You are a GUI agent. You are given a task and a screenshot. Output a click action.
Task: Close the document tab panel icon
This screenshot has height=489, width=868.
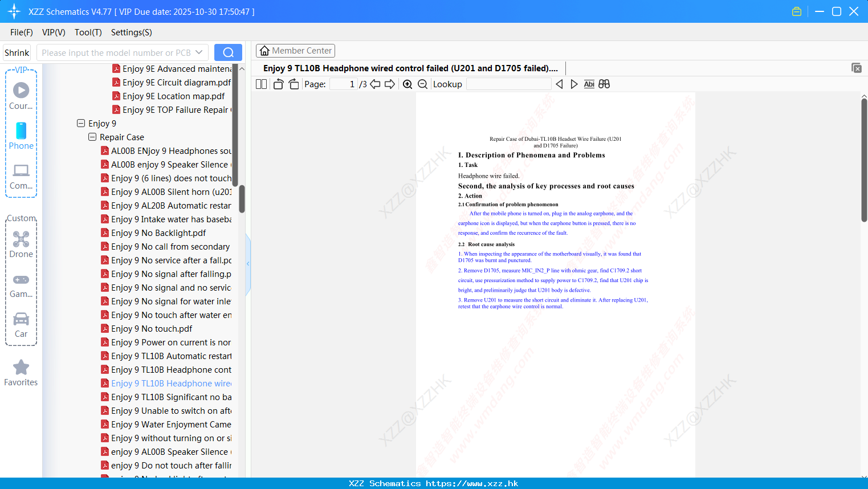pos(857,68)
